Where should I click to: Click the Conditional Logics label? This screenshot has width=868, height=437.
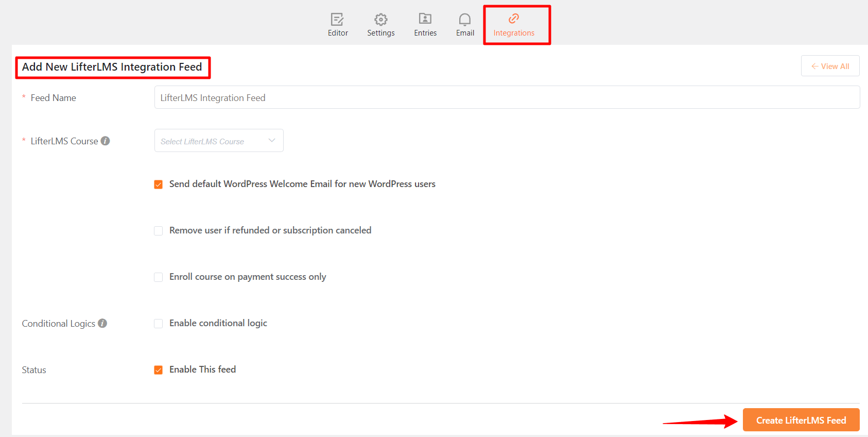click(x=59, y=324)
